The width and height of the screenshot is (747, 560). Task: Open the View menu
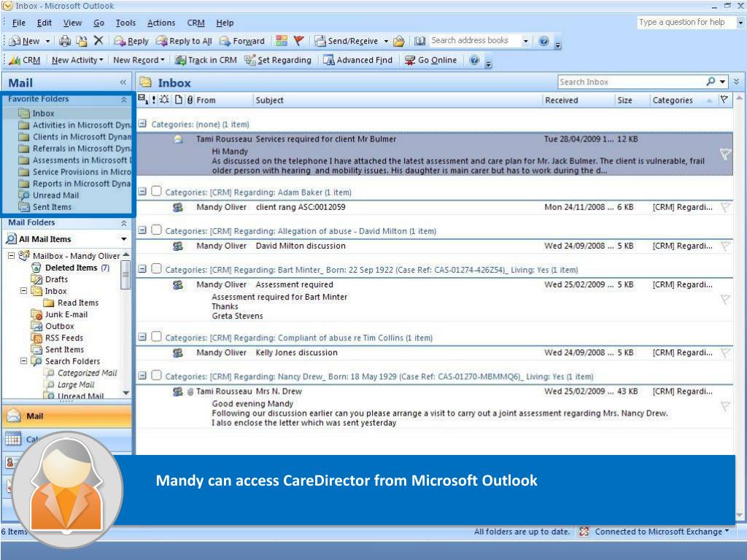[x=72, y=23]
